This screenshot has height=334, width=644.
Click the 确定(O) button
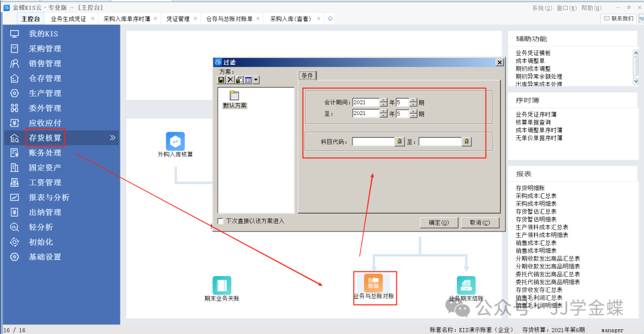coord(439,222)
